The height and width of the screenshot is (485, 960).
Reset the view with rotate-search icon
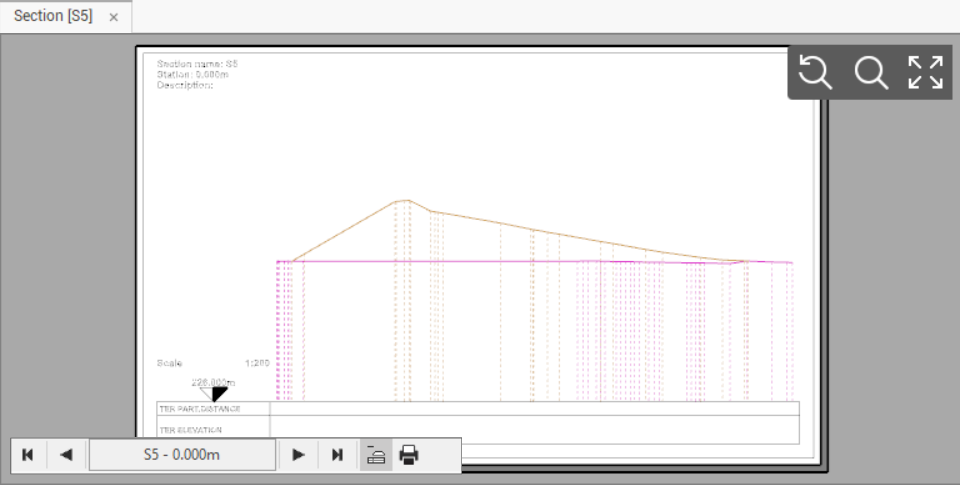coord(815,73)
